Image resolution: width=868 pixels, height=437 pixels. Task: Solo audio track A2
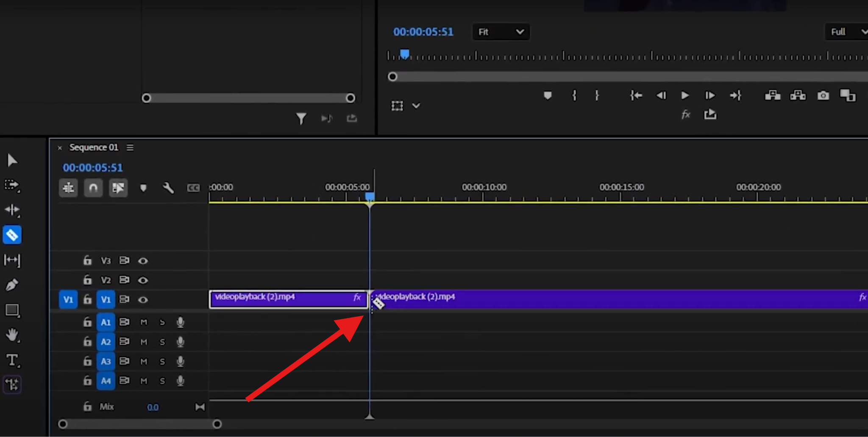tap(162, 342)
